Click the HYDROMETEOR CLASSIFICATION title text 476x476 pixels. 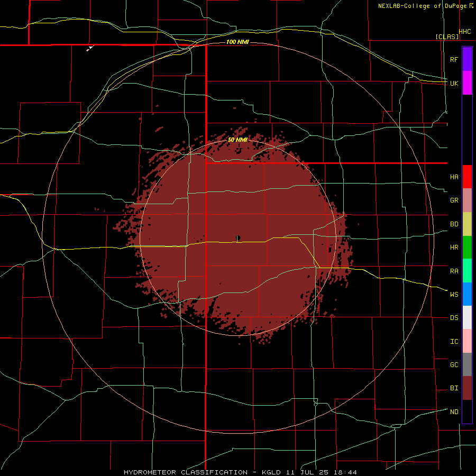186,472
